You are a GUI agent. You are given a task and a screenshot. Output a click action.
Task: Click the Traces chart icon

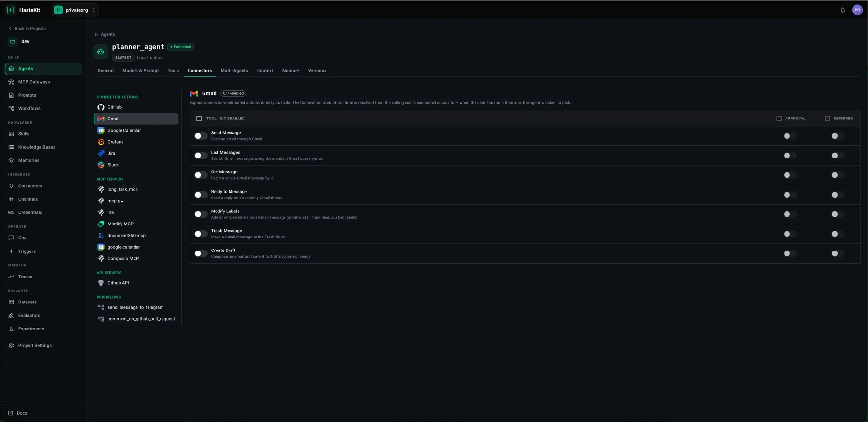[x=11, y=277]
